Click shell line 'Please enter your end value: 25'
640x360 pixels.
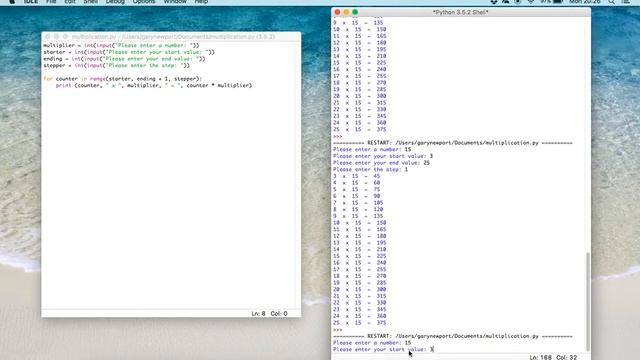pos(381,163)
